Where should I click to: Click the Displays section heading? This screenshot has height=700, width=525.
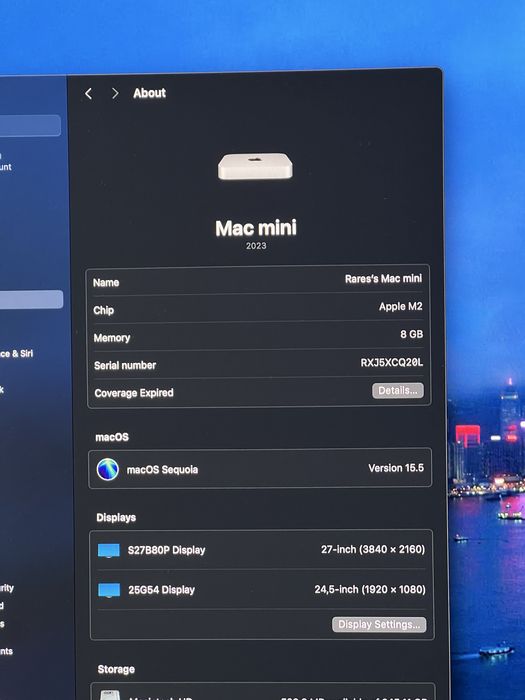(x=116, y=517)
